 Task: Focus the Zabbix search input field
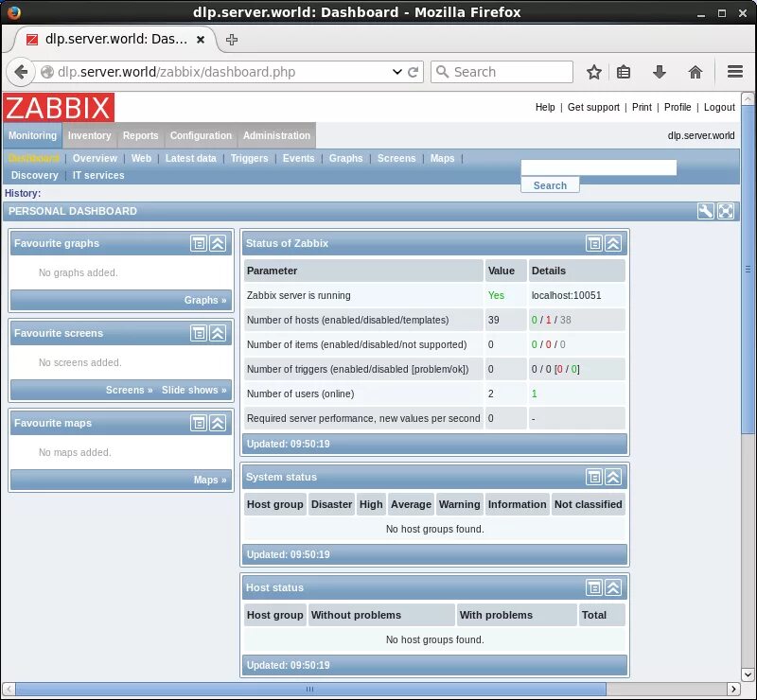(599, 167)
